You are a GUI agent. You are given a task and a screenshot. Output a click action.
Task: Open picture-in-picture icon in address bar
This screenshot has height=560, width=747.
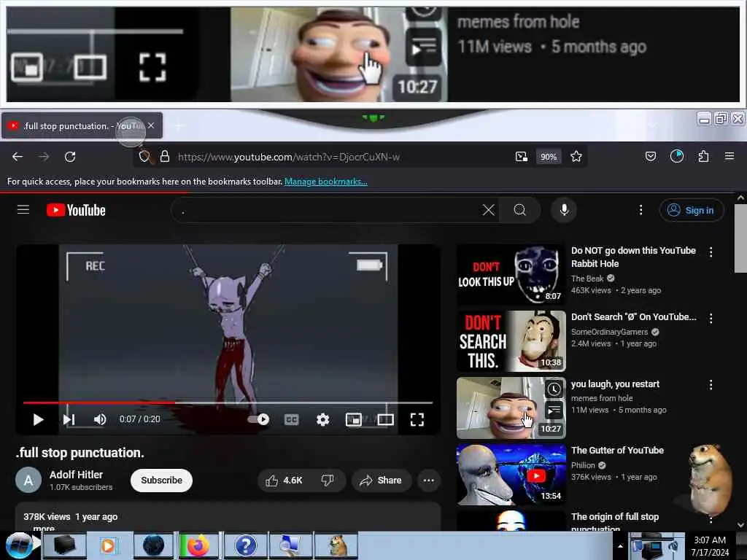521,156
